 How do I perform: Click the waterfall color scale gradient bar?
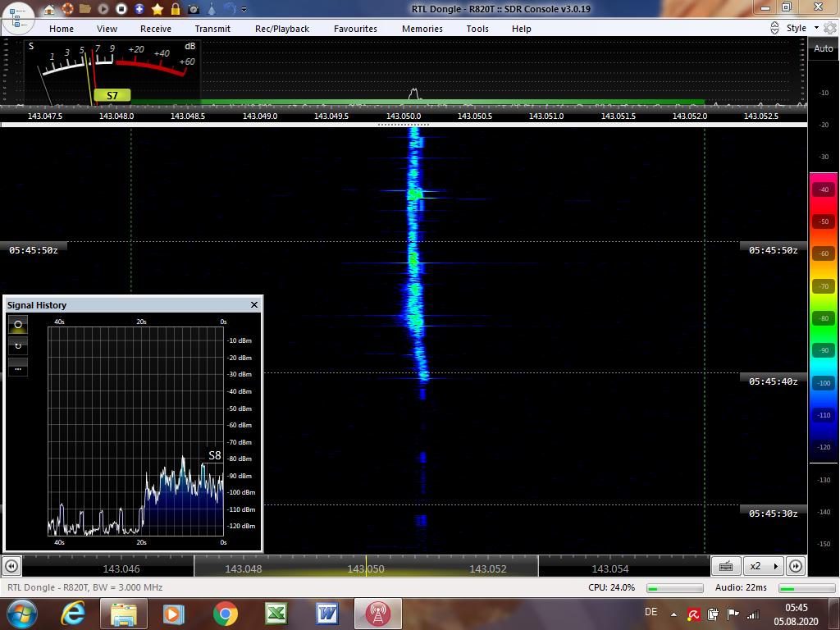pyautogui.click(x=824, y=317)
